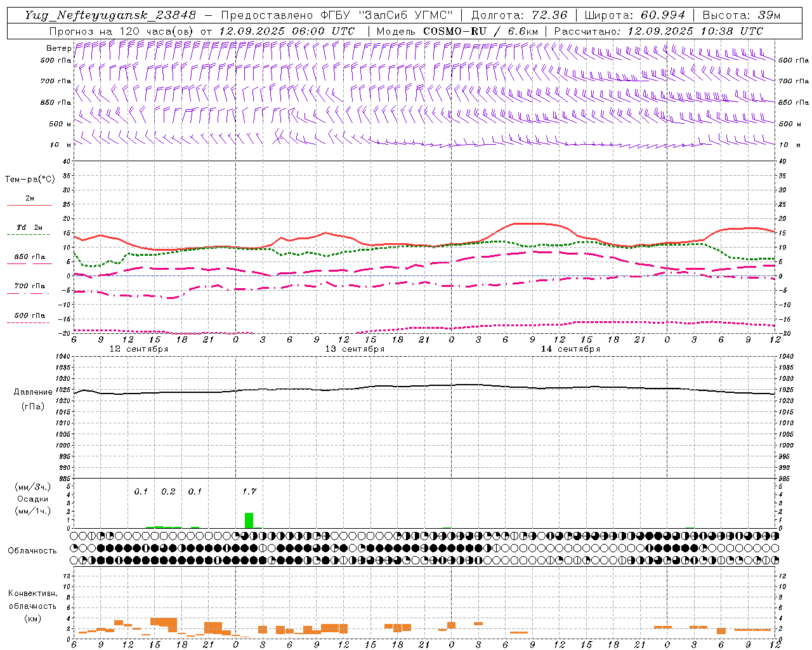Viewport: 812px width, 650px height.
Task: Click the Конвективн. convective cloud label
Action: [x=32, y=594]
